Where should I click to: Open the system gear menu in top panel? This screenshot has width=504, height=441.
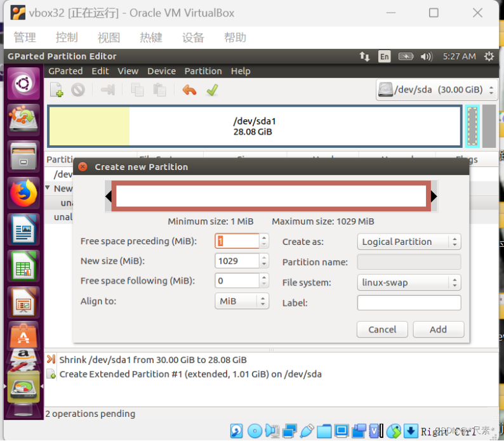coord(489,56)
